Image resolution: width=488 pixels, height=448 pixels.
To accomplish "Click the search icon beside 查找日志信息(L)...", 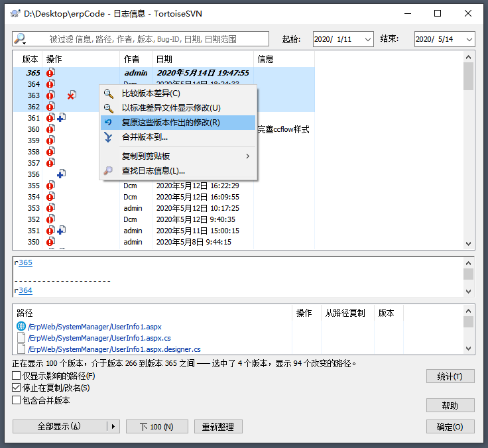I will [x=108, y=170].
